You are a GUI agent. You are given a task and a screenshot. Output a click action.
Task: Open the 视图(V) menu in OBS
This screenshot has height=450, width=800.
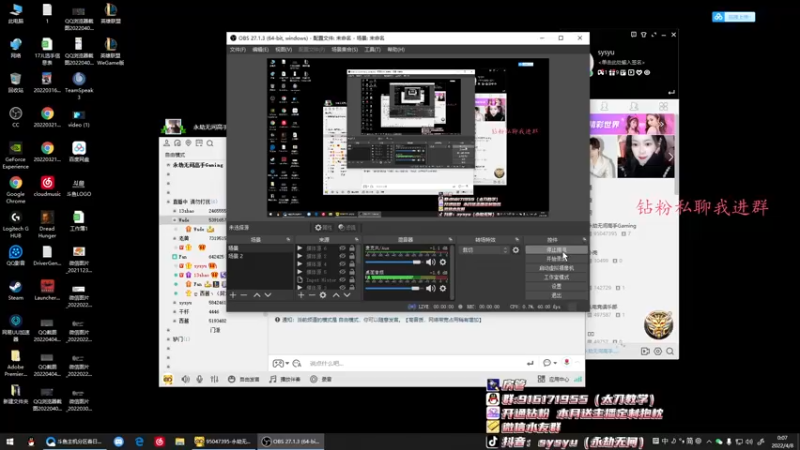(284, 49)
